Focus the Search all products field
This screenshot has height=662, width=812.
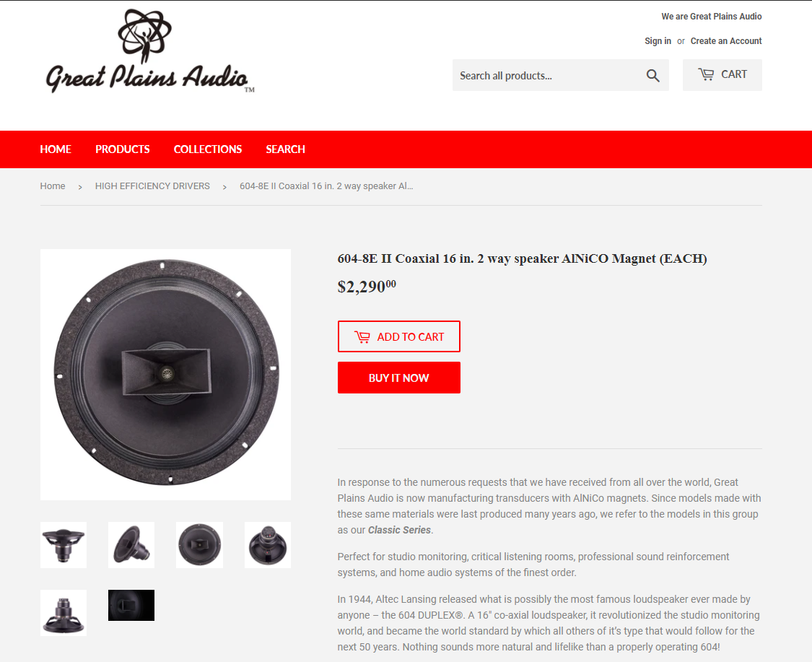(546, 76)
